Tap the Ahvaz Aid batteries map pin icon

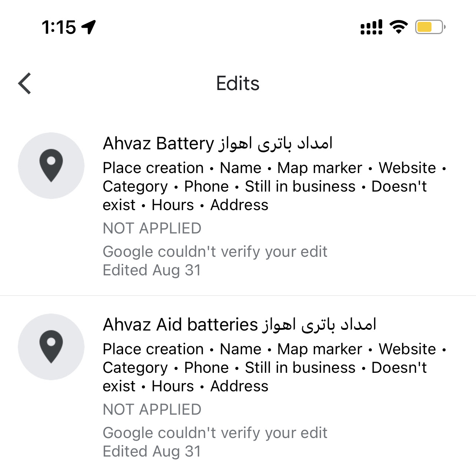pyautogui.click(x=51, y=347)
